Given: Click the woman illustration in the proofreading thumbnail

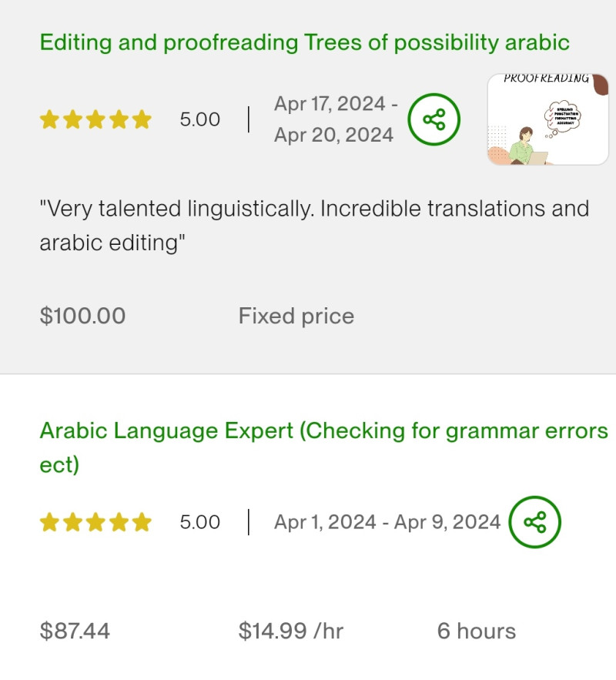Looking at the screenshot, I should (x=526, y=145).
